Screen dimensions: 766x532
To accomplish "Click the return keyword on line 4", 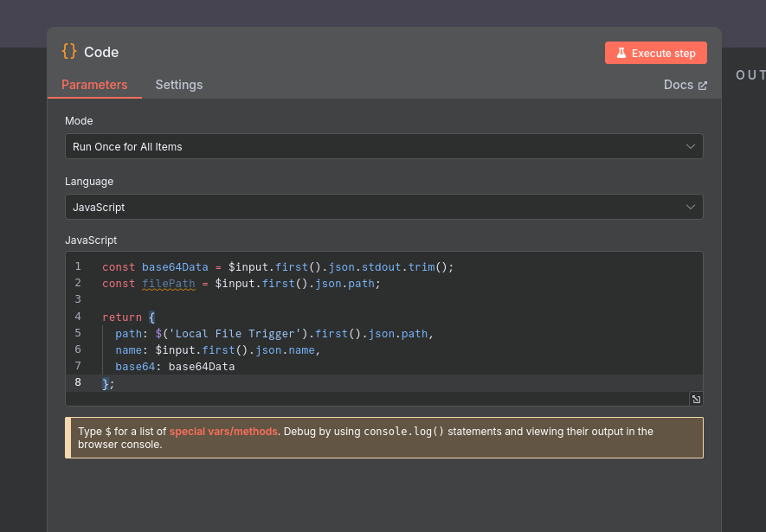I will pos(122,317).
